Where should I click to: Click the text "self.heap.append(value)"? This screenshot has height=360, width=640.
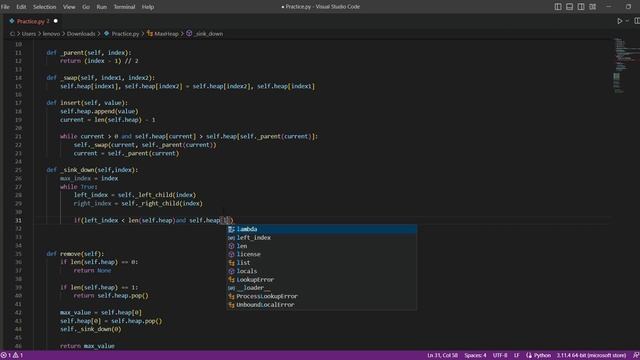click(99, 111)
